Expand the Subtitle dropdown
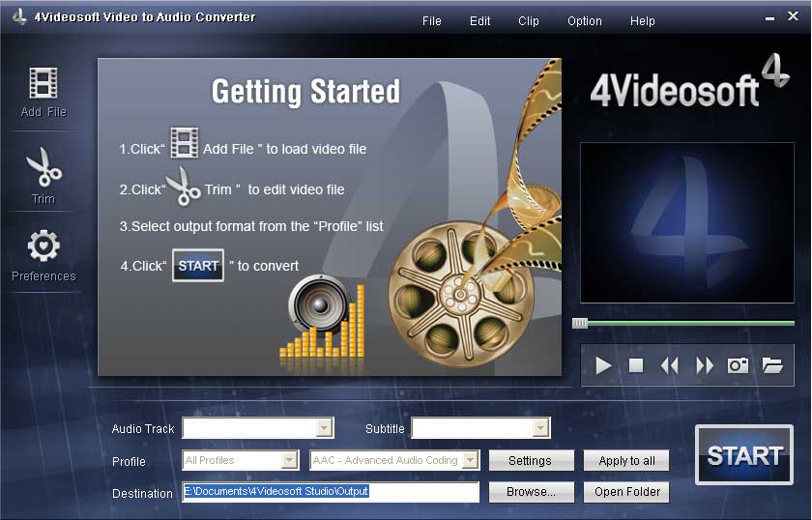This screenshot has width=812, height=520. [x=541, y=428]
